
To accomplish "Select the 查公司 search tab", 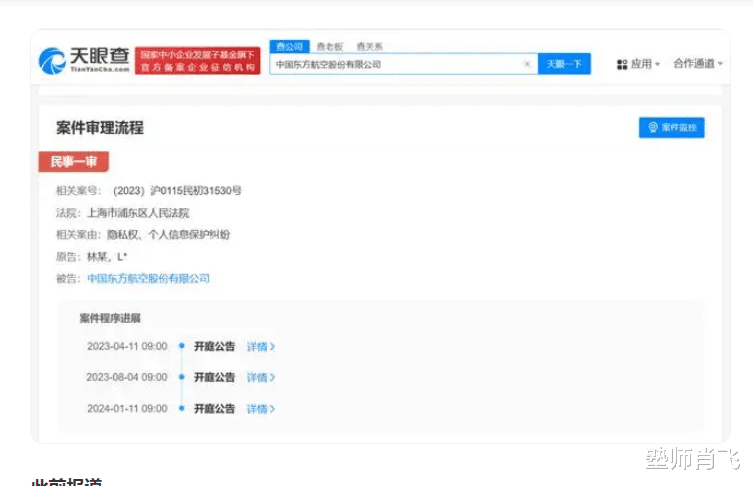I will click(x=290, y=47).
